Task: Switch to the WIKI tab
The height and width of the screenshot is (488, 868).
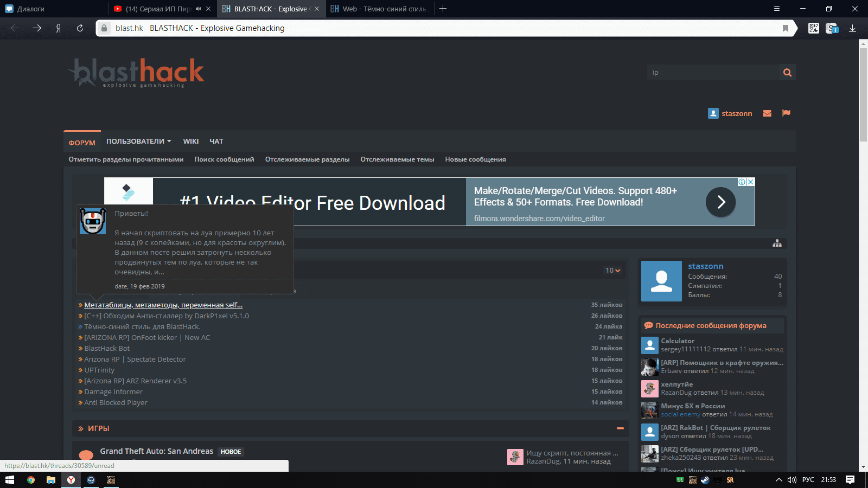Action: pos(190,142)
